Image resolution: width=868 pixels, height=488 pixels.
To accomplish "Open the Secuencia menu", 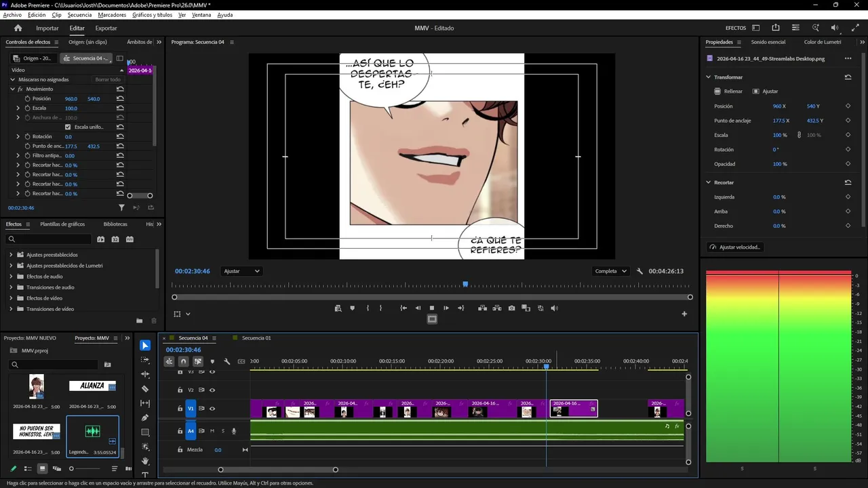I will click(x=79, y=15).
